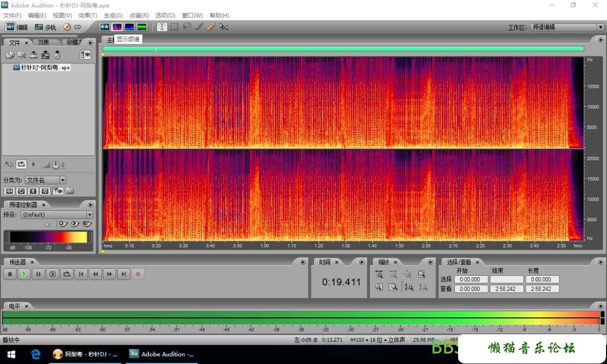
Task: Zoom in horizontally
Action: tap(379, 274)
